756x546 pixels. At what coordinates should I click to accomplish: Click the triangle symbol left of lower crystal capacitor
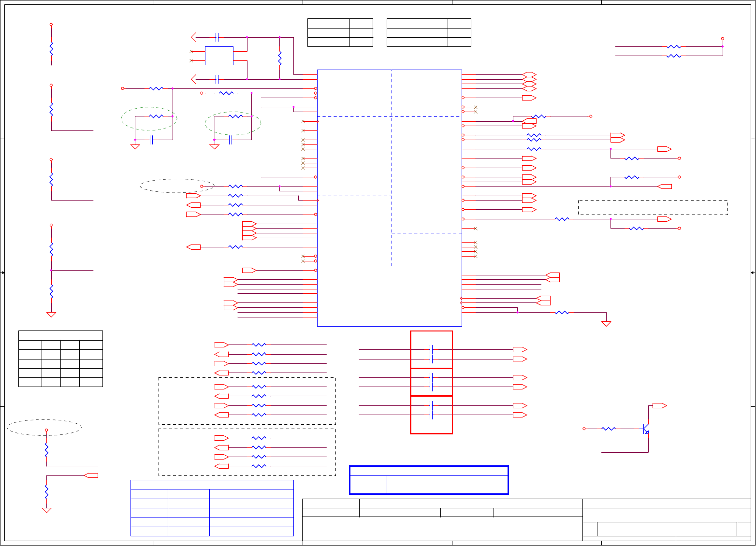[x=194, y=79]
